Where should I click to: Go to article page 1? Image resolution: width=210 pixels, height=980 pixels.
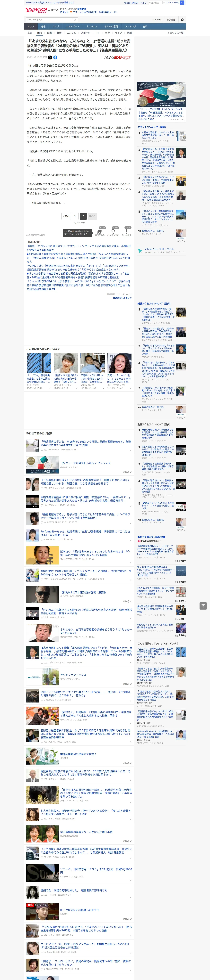point(75,216)
